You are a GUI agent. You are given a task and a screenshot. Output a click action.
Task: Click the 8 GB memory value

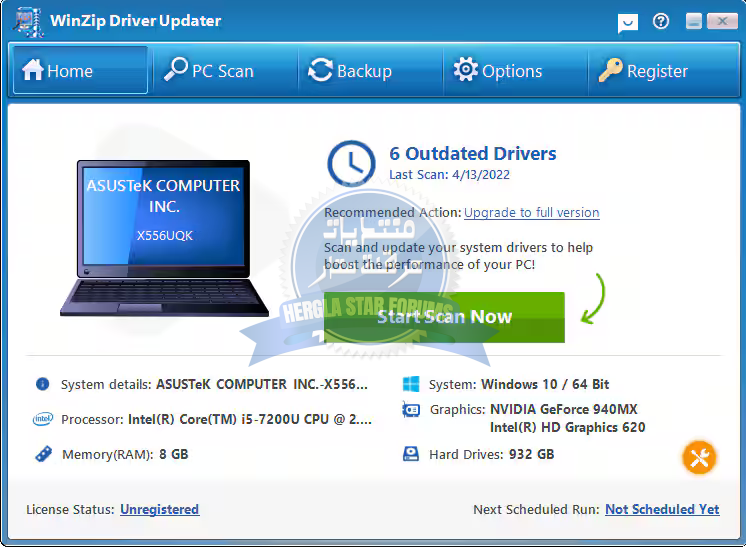[174, 454]
